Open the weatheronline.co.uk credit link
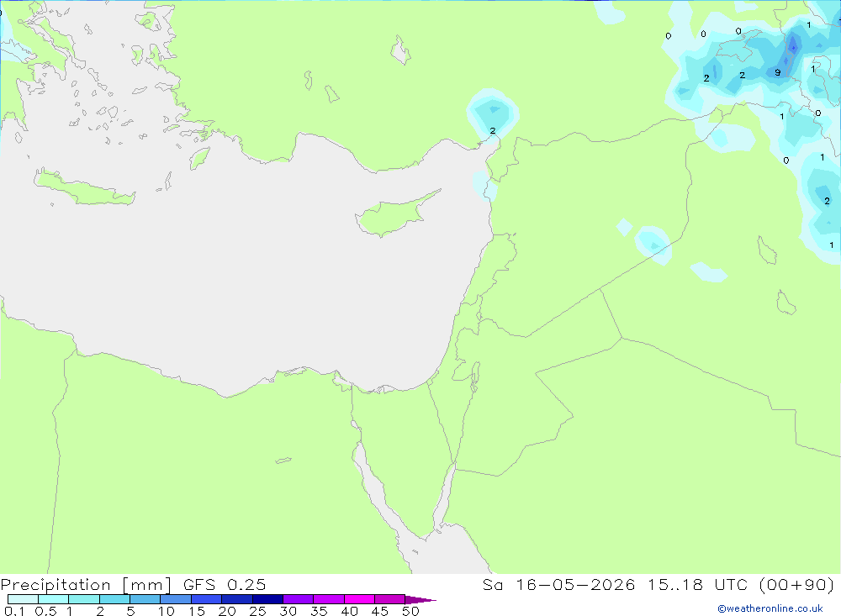This screenshot has width=841, height=616. (x=770, y=608)
